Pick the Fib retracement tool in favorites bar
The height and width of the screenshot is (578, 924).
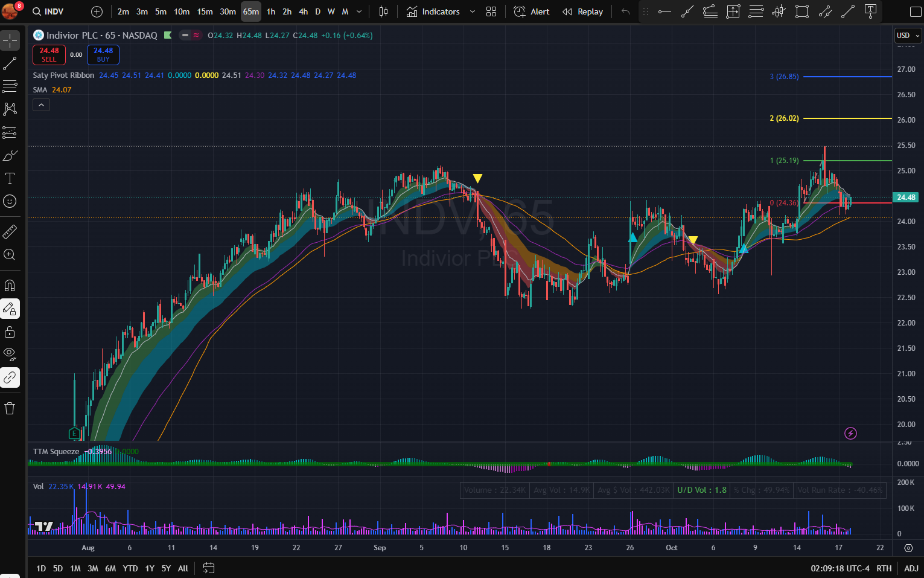756,11
